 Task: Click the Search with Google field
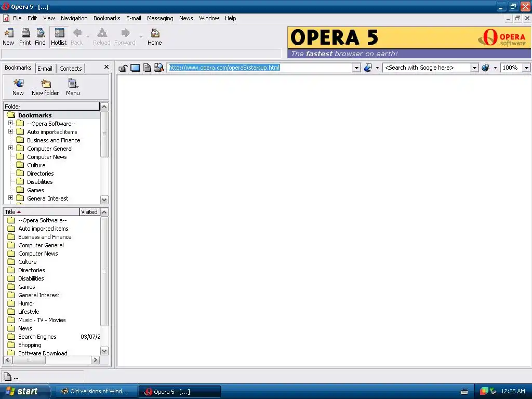click(x=427, y=68)
